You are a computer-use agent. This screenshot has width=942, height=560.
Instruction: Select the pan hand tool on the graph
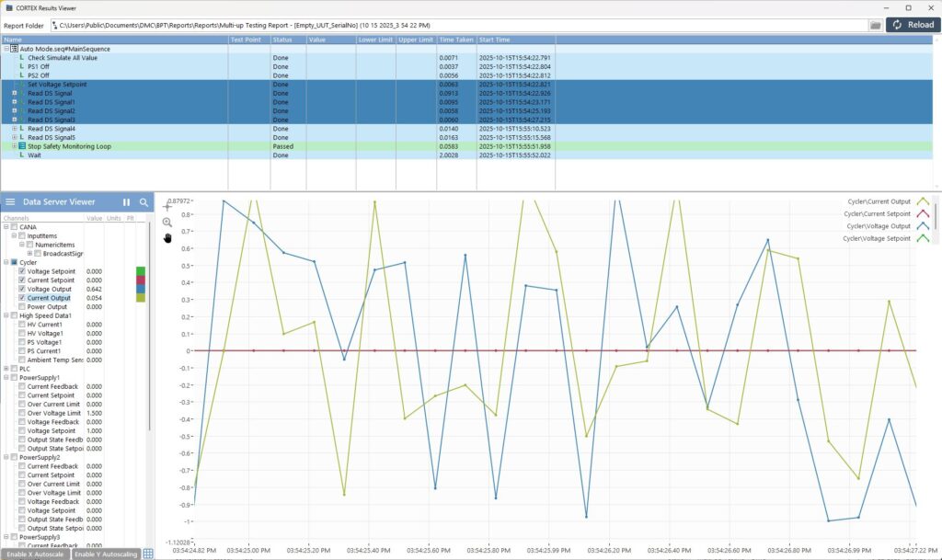tap(168, 238)
